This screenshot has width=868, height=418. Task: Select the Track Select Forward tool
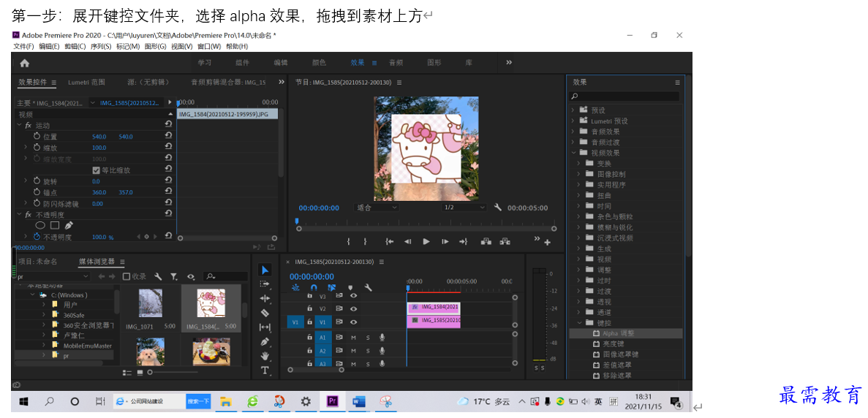pos(265,284)
